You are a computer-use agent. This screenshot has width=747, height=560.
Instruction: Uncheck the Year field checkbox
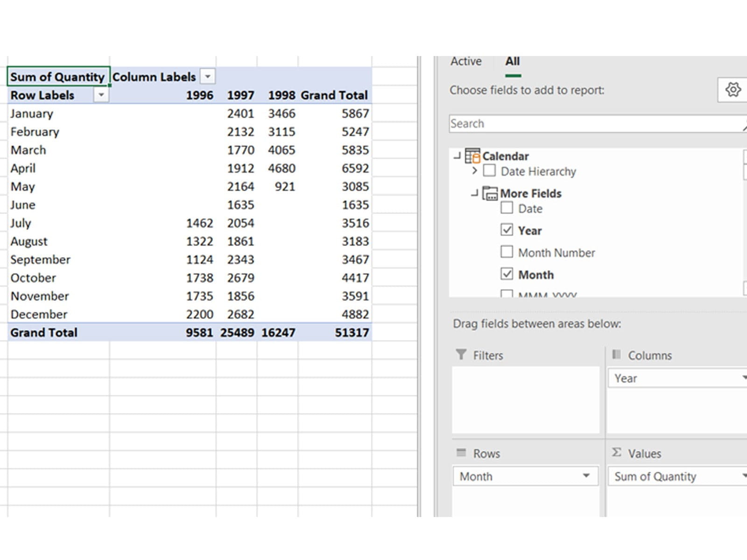pyautogui.click(x=507, y=230)
